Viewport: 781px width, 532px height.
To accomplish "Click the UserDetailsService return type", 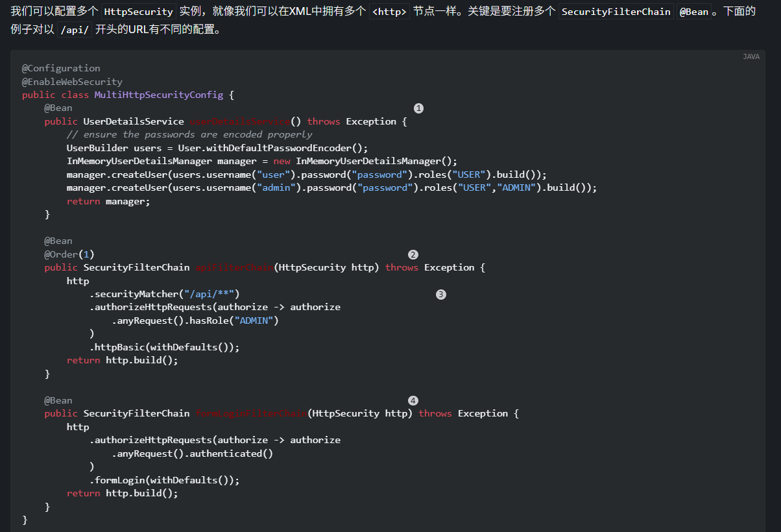I will coord(134,121).
